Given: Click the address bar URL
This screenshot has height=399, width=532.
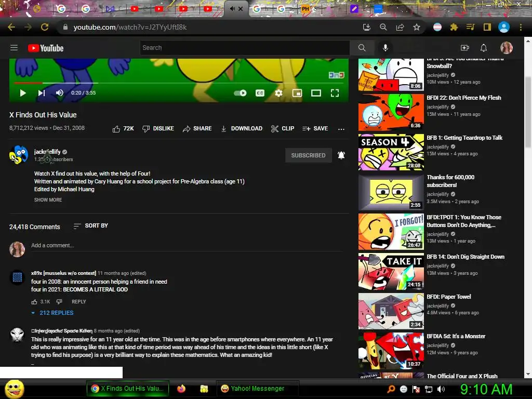Looking at the screenshot, I should (130, 27).
